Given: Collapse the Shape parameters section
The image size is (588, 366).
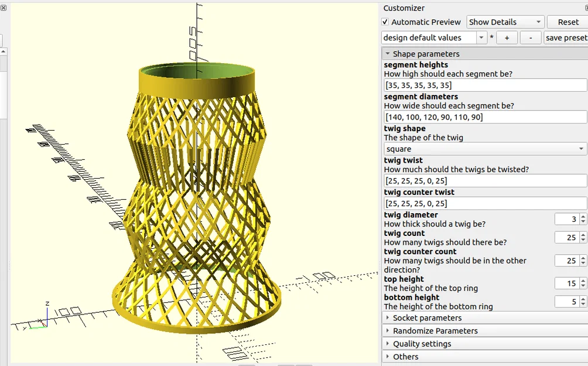Looking at the screenshot, I should pos(387,53).
